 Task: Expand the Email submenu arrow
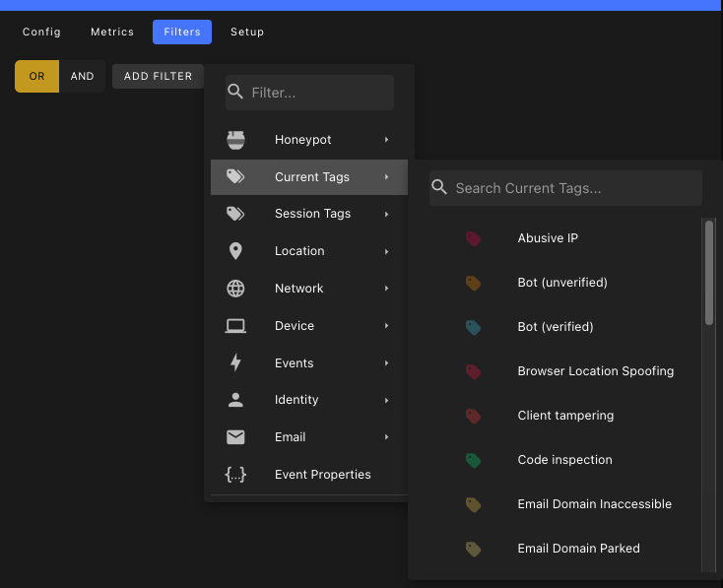(x=386, y=437)
